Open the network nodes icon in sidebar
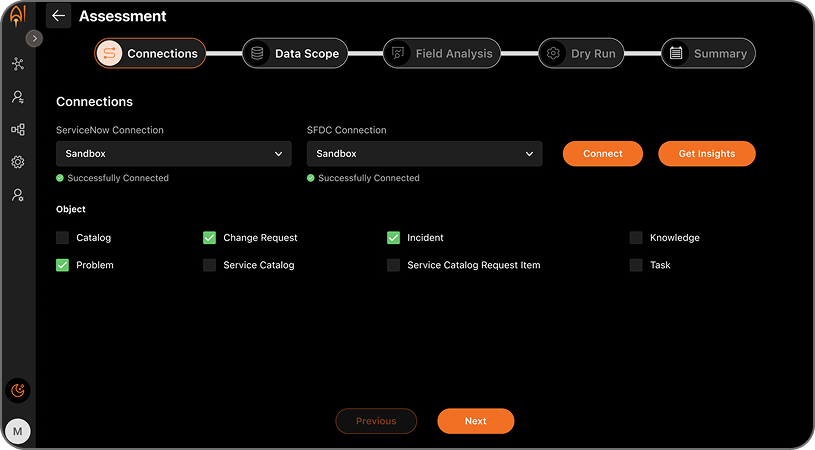Screen dimensions: 815x450 (x=18, y=64)
